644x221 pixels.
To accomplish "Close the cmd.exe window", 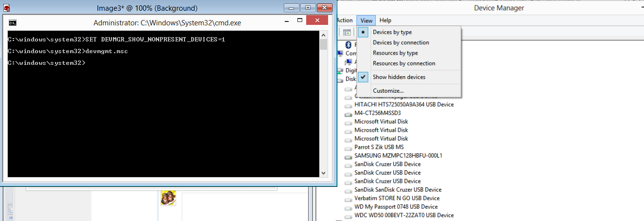I will coord(318,20).
